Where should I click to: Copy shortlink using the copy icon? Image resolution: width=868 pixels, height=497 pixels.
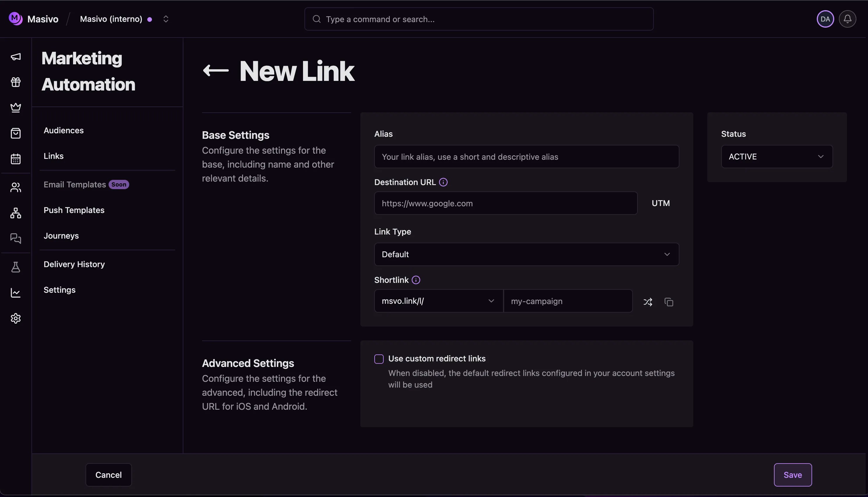pyautogui.click(x=669, y=302)
